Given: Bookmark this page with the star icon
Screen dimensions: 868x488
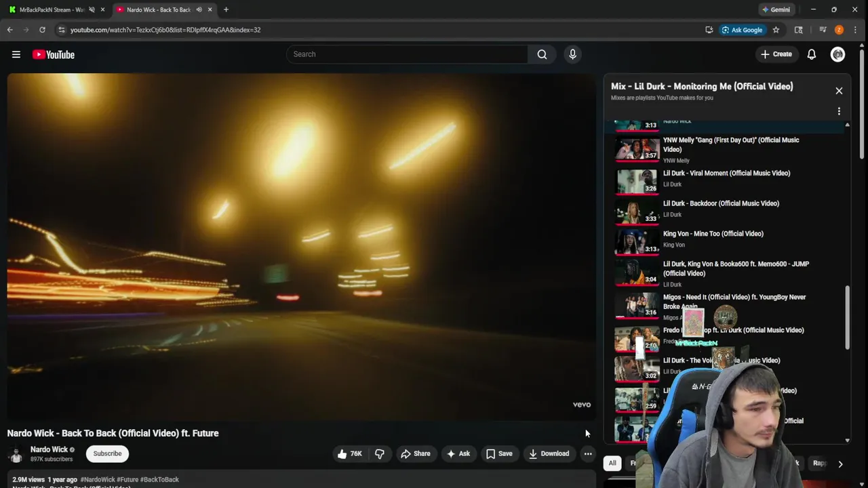Looking at the screenshot, I should point(776,30).
